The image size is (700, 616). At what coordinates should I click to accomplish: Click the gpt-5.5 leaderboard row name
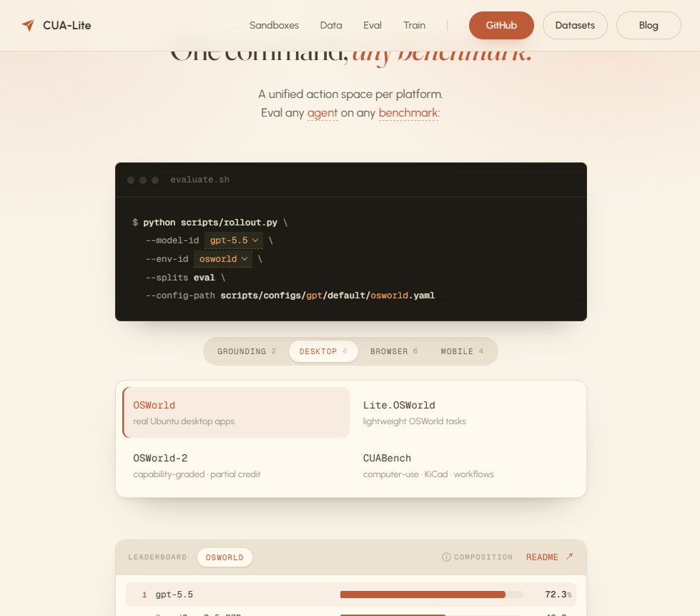[x=174, y=595]
